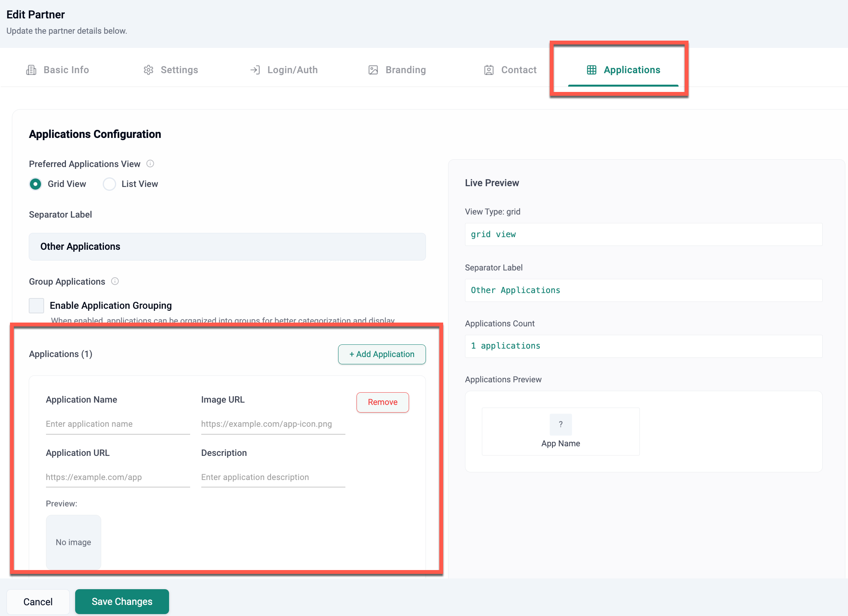Click the No image preview thumbnail

(74, 542)
